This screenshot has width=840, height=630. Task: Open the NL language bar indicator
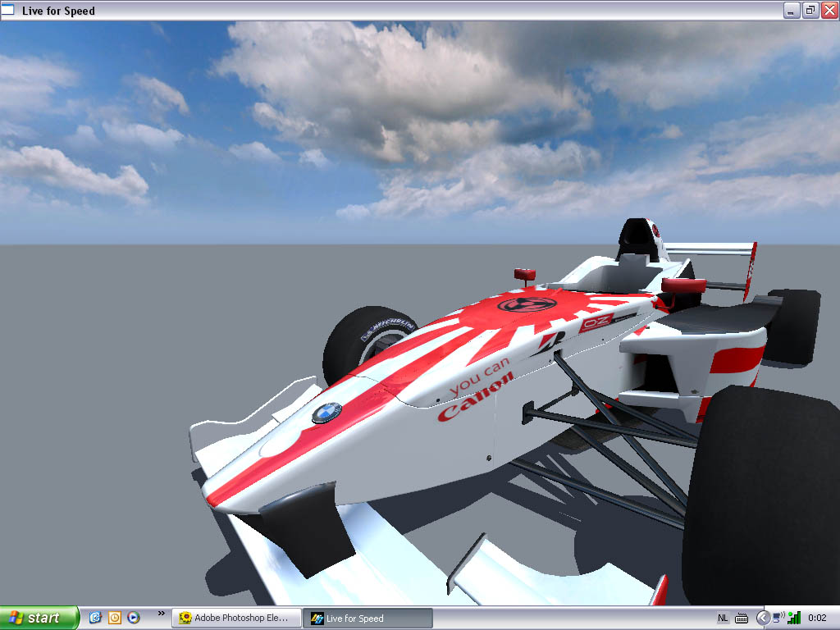coord(723,618)
